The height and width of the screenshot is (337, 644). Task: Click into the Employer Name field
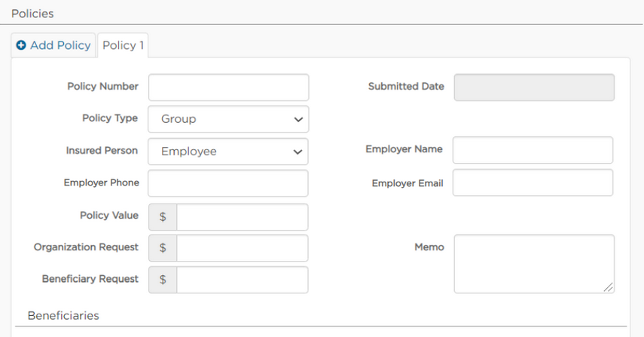(533, 150)
